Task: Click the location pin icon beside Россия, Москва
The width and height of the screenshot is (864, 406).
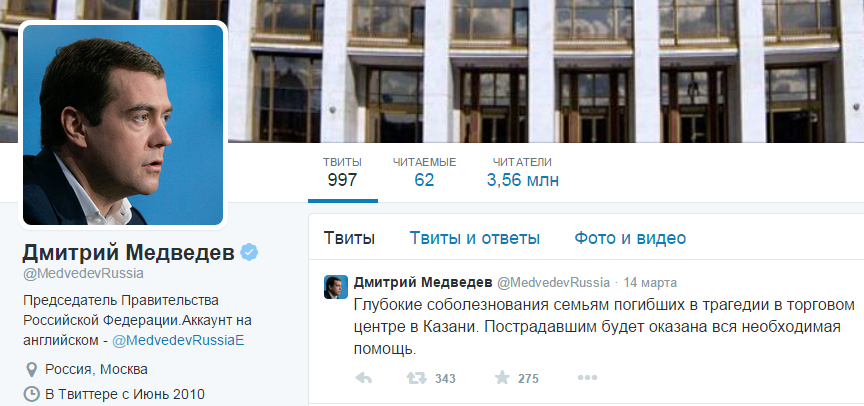Action: tap(32, 369)
